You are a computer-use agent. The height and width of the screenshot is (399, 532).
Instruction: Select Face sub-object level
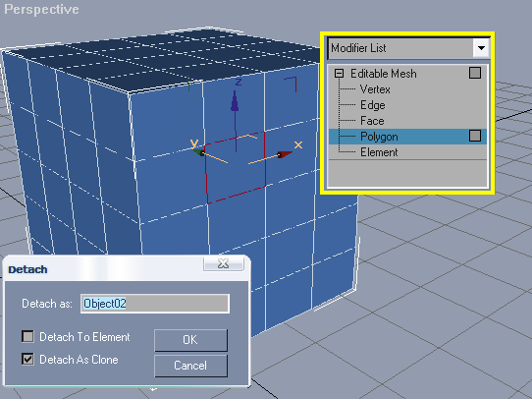(372, 121)
